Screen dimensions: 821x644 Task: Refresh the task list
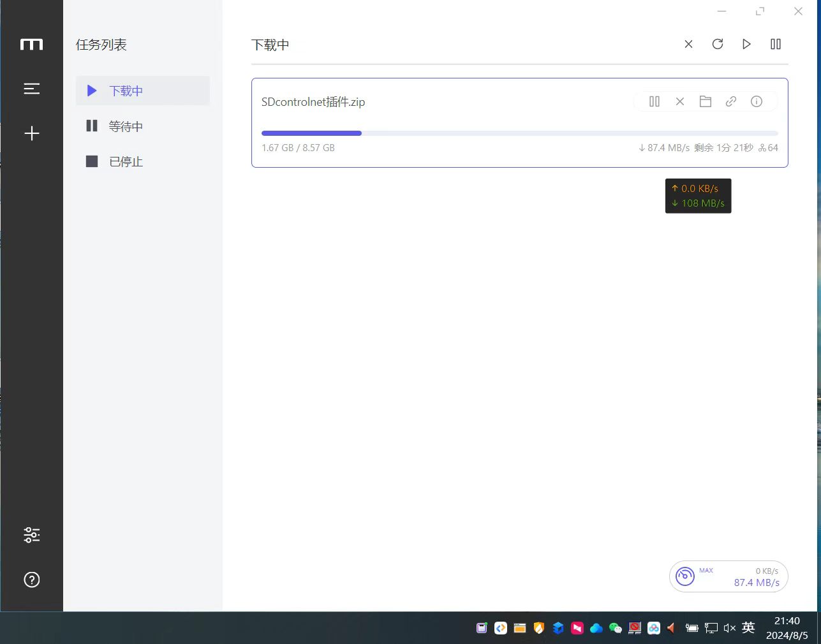point(718,44)
